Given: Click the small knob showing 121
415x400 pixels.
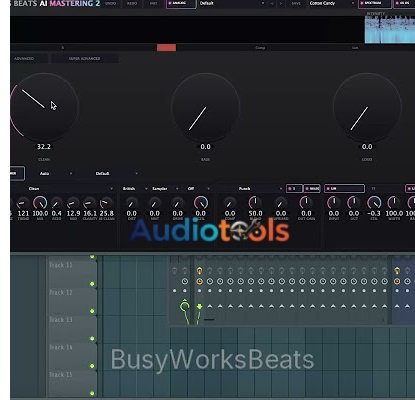Looking at the screenshot, I should (x=23, y=203).
